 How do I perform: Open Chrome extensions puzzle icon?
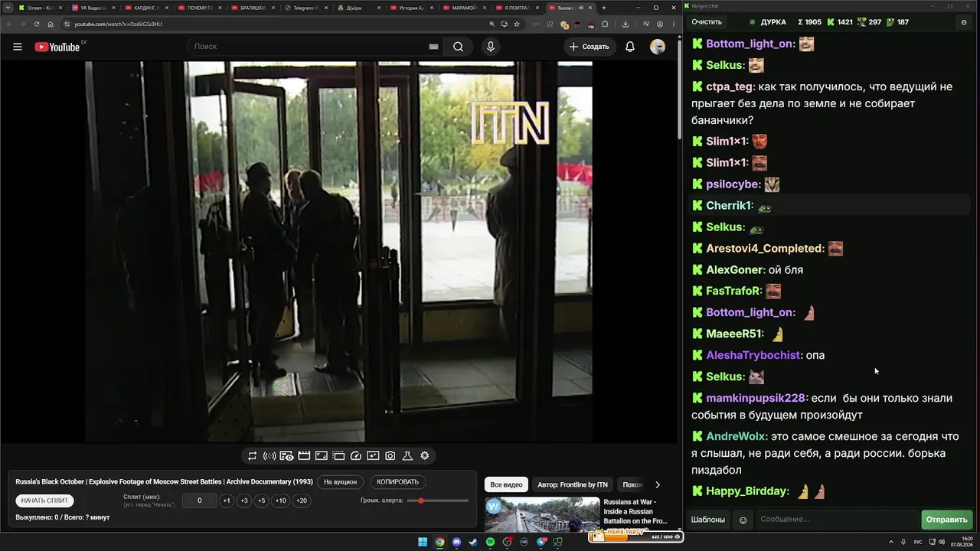click(x=605, y=24)
